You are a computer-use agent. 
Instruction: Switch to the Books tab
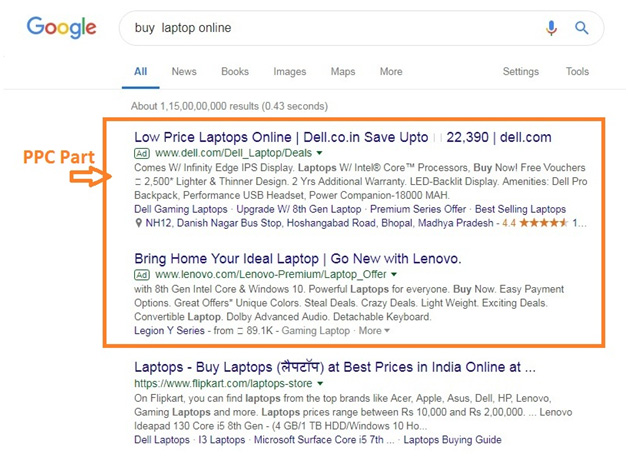point(235,72)
